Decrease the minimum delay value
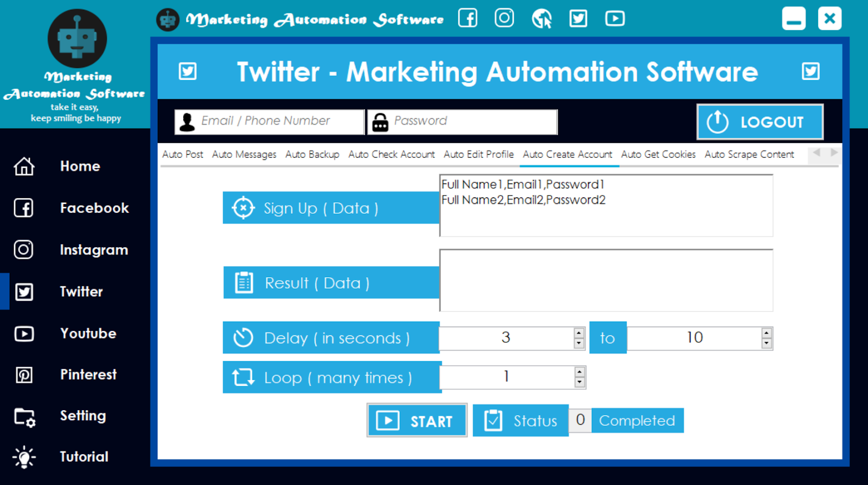 pyautogui.click(x=579, y=343)
